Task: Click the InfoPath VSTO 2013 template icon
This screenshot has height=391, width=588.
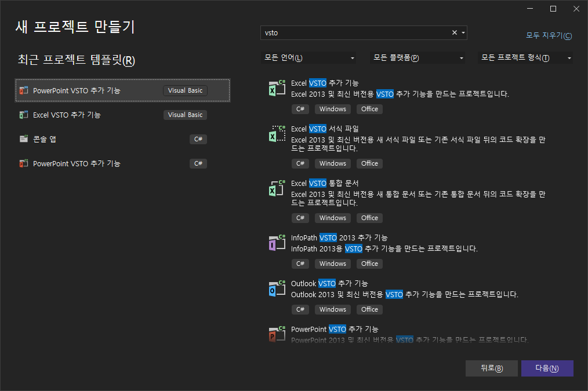Action: tap(277, 243)
